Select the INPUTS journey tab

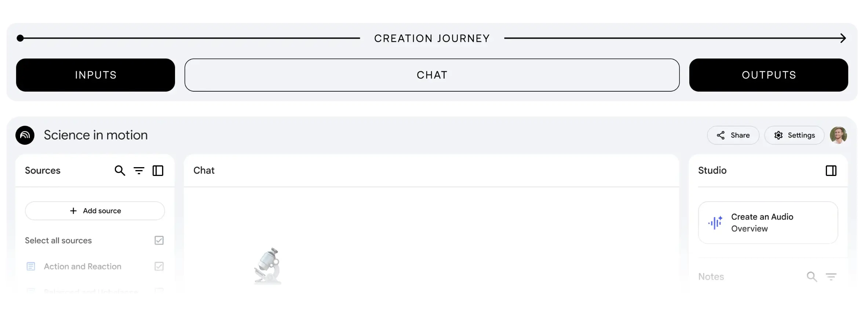tap(95, 75)
